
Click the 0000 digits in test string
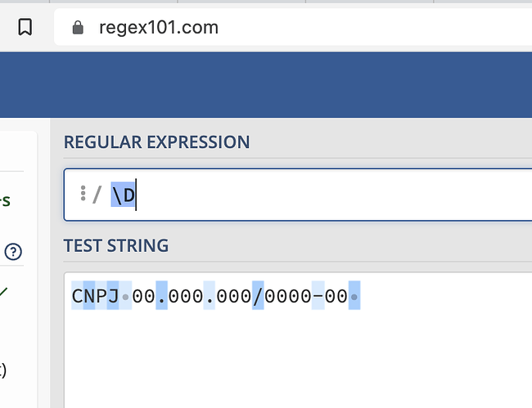point(288,296)
